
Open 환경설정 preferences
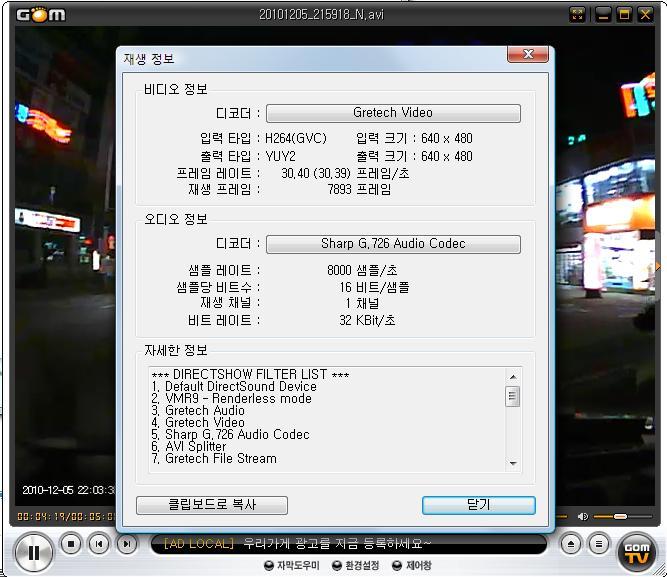point(356,566)
